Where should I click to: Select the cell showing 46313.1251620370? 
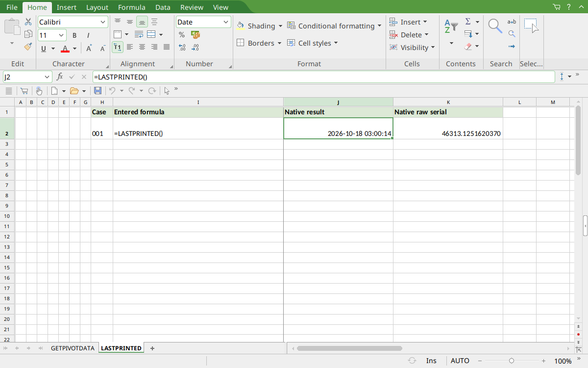coord(448,129)
